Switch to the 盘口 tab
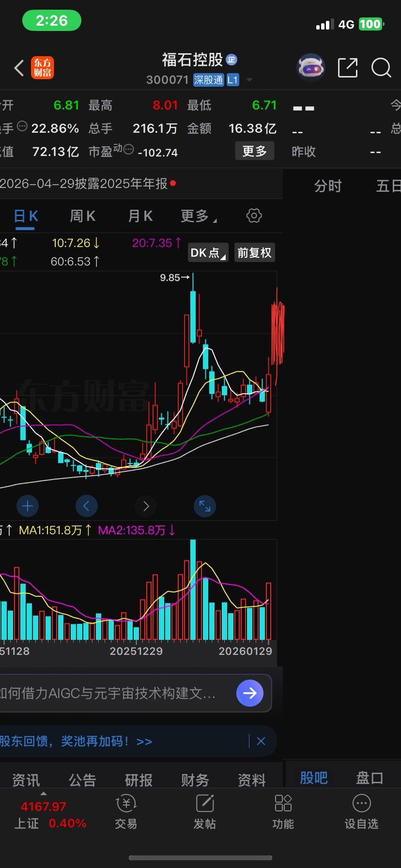This screenshot has width=401, height=868. click(x=370, y=778)
